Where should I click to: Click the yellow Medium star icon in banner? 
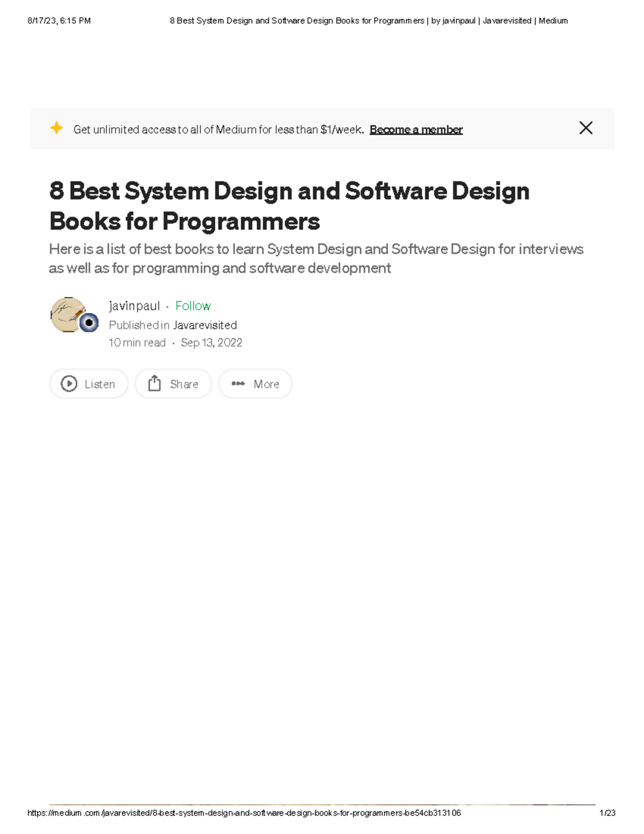click(56, 129)
